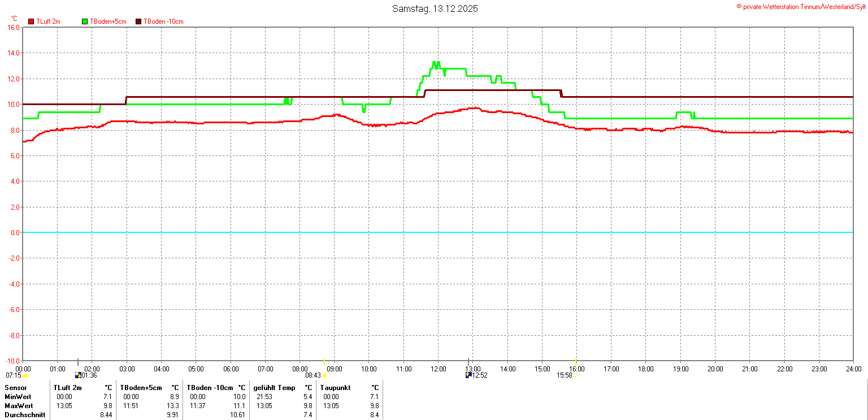
Task: Click the gefühlt Temp column header
Action: click(274, 388)
